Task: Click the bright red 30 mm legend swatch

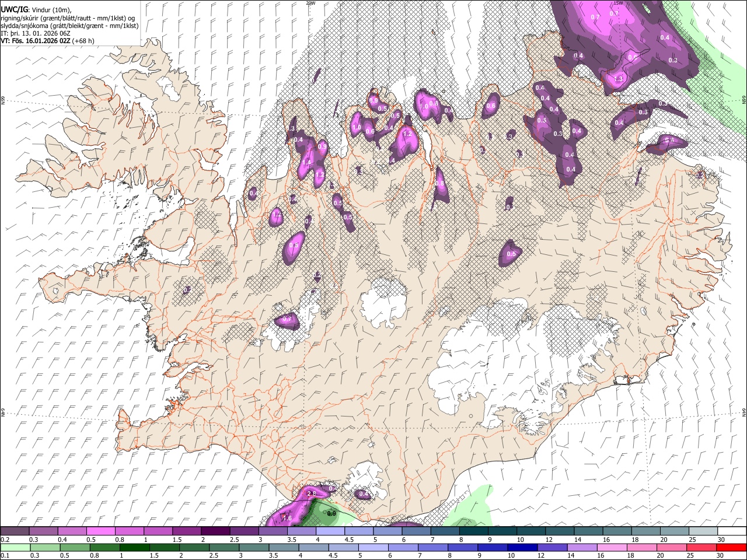Action: pyautogui.click(x=731, y=547)
